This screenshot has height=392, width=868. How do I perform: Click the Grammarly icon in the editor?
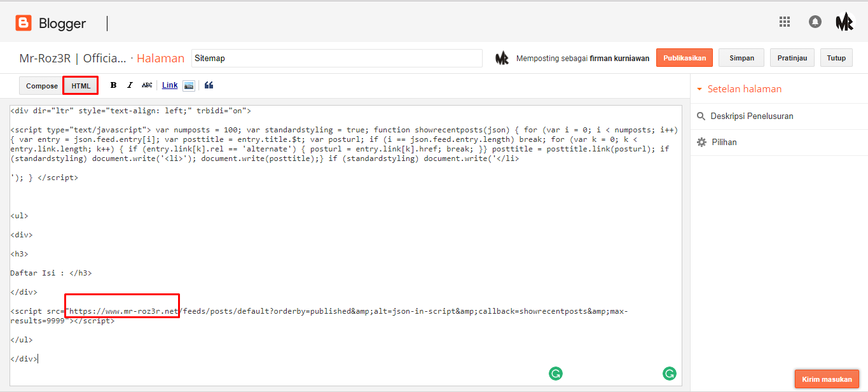coord(555,373)
